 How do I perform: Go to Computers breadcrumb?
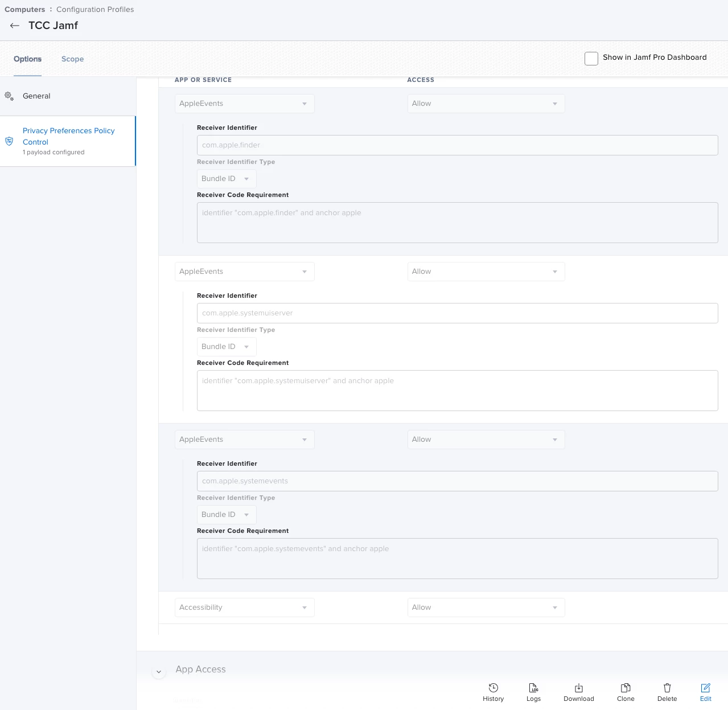tap(24, 10)
